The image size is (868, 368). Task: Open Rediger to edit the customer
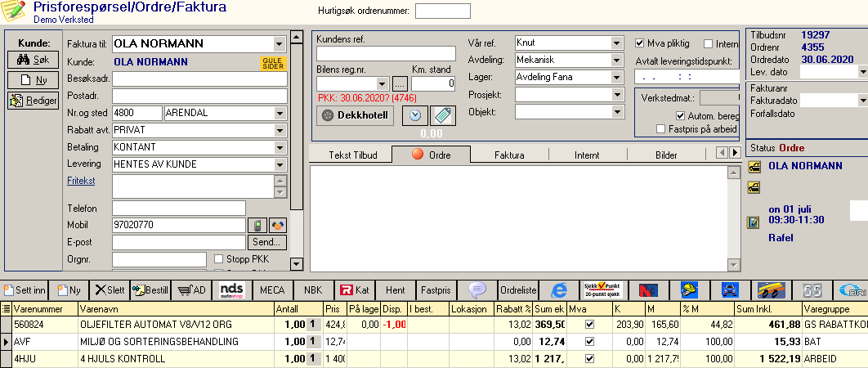[x=34, y=101]
